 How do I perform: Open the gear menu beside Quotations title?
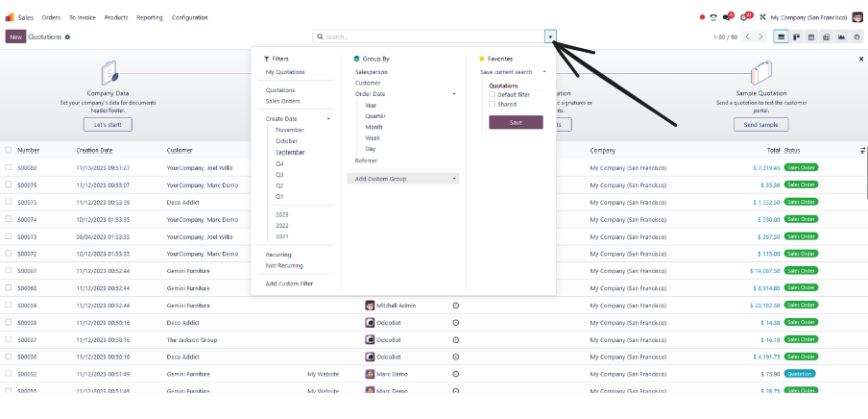[x=67, y=37]
